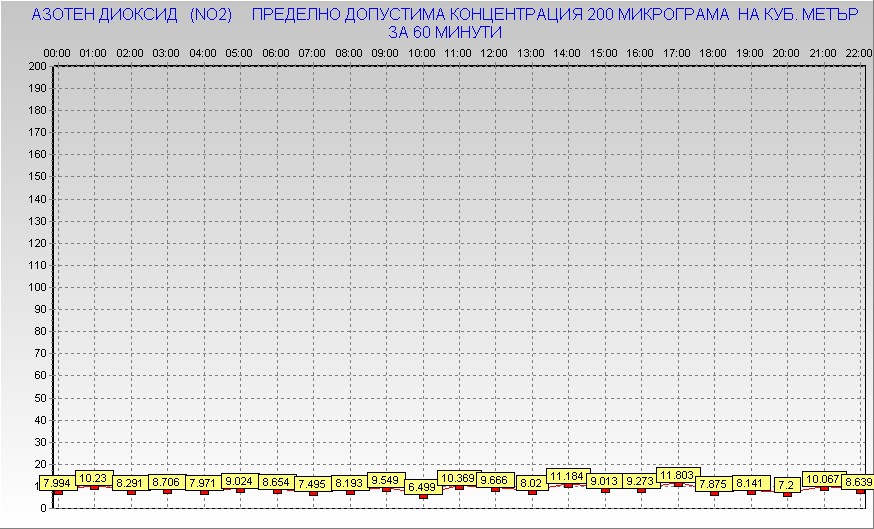874x529 pixels.
Task: Click the subtitle ЗА 60 МИНУТИ
Action: tap(445, 33)
